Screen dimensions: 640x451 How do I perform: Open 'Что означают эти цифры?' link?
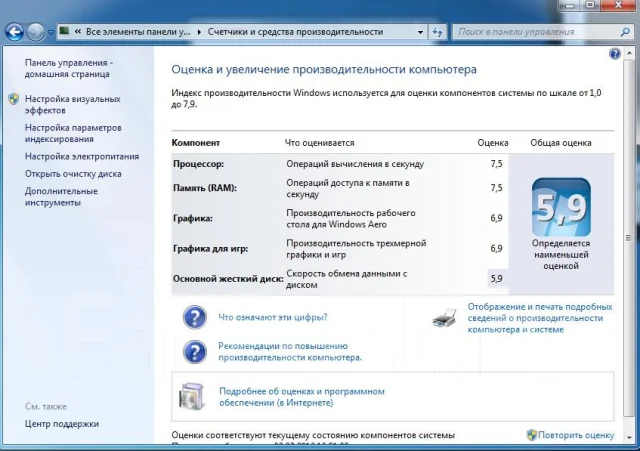pyautogui.click(x=273, y=317)
